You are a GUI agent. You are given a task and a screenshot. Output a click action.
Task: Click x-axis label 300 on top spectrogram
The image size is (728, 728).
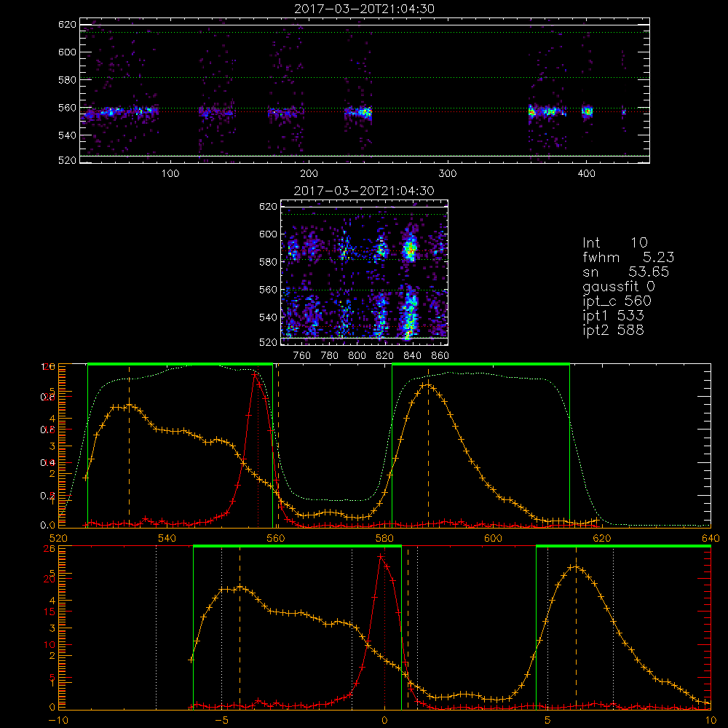click(448, 174)
